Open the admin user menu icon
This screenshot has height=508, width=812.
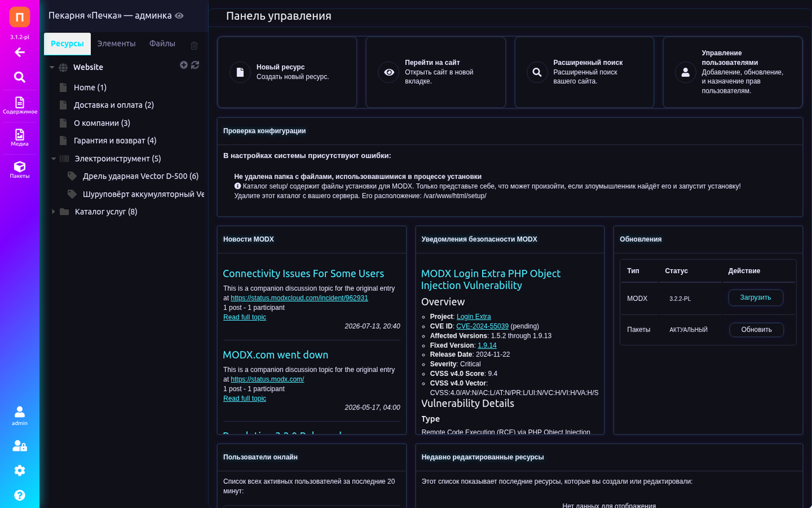click(20, 416)
